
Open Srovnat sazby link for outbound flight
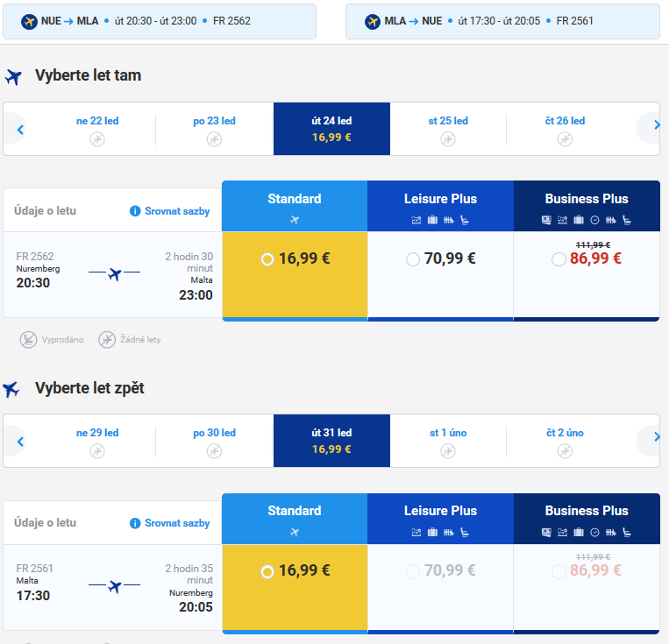tap(177, 211)
